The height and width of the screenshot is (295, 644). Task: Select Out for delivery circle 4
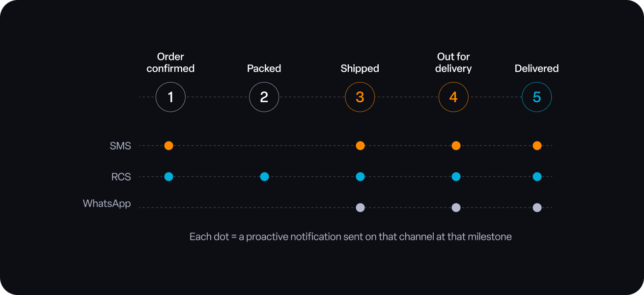453,97
